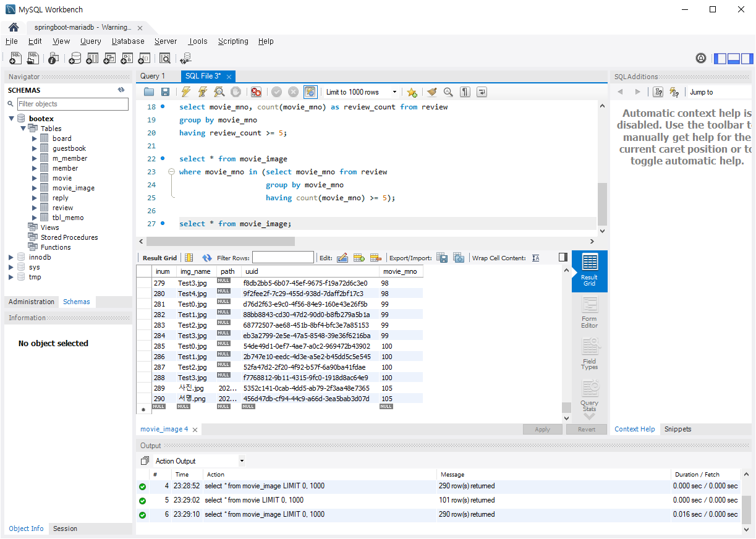Screen dimensions: 756x539
Task: Import records from an external file
Action: [x=458, y=258]
